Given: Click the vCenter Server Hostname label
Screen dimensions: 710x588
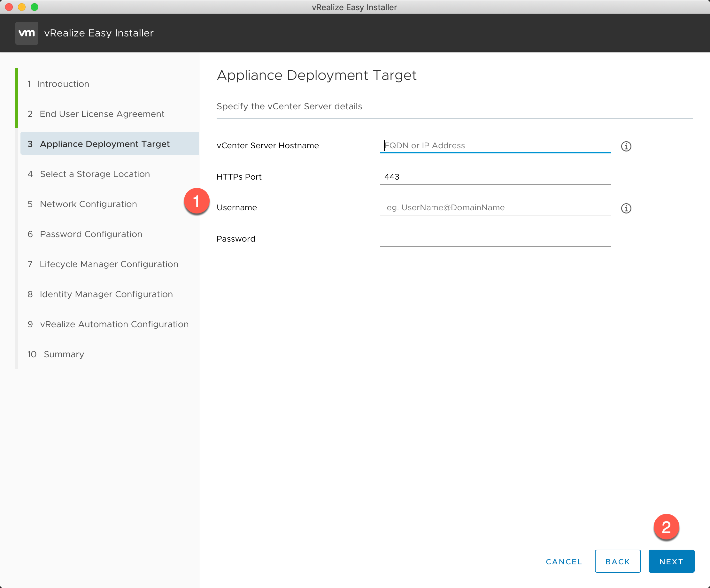Looking at the screenshot, I should click(267, 145).
